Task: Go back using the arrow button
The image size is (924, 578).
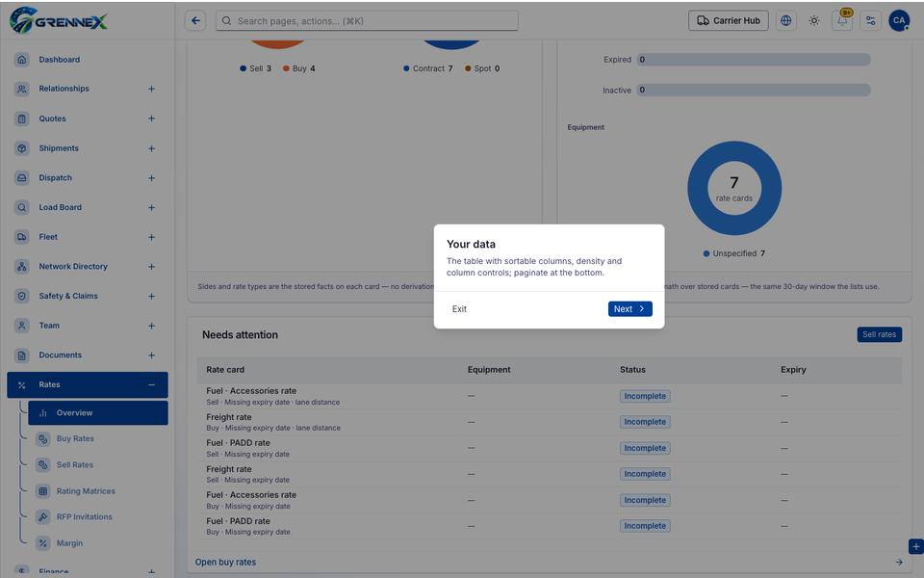Action: [195, 20]
